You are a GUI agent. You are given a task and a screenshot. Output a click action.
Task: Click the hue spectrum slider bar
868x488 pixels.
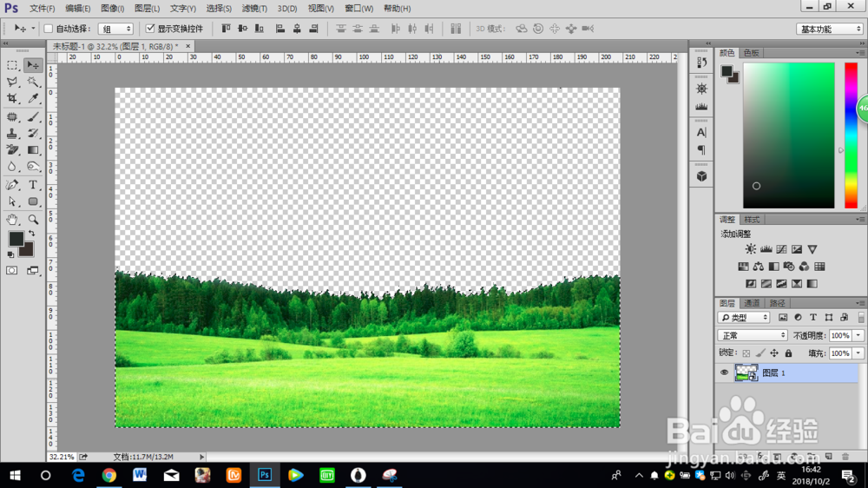851,135
